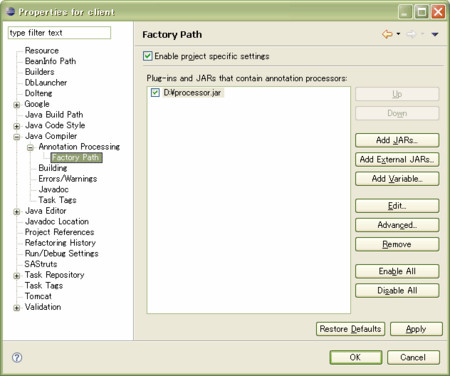Screen dimensions: 450x376
Task: Click the Apply button
Action: pyautogui.click(x=416, y=329)
